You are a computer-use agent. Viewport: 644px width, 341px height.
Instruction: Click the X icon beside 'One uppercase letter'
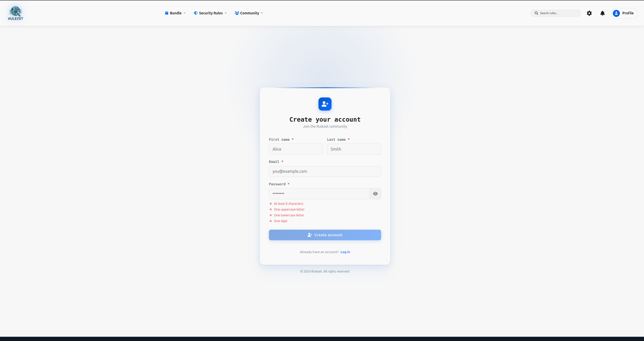click(x=271, y=210)
